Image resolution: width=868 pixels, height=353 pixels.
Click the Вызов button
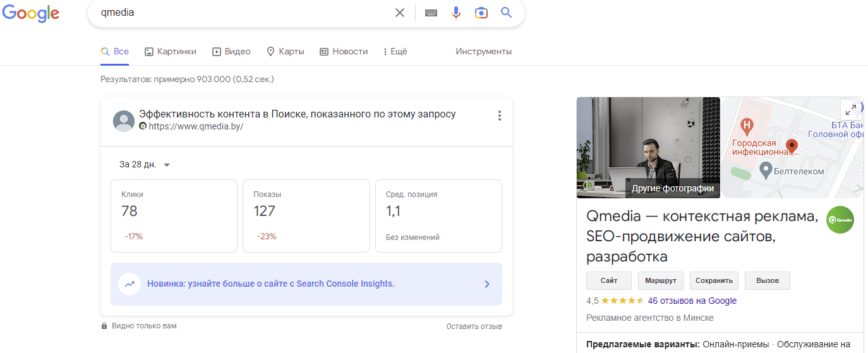[x=768, y=281]
